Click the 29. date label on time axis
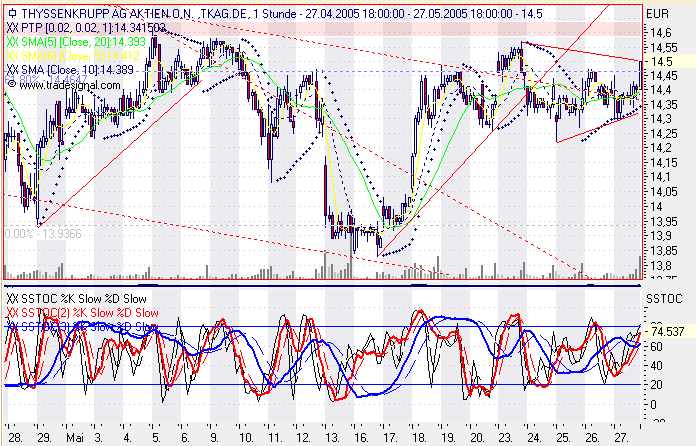 pos(44,438)
